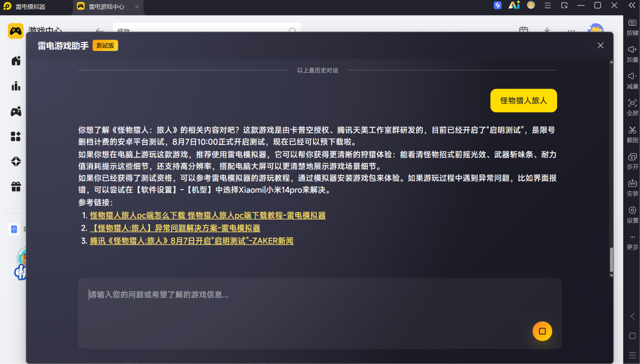The height and width of the screenshot is (364, 640).
Task: Click Android back arrow in right toolbar
Action: [633, 316]
